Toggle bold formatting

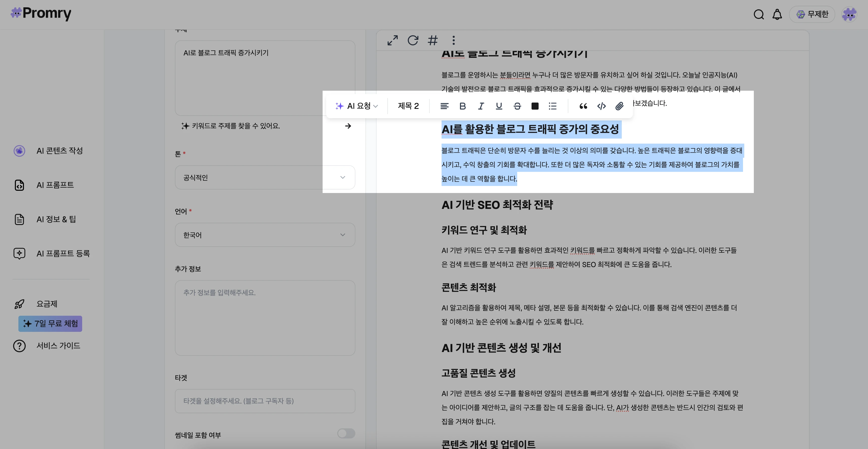463,106
